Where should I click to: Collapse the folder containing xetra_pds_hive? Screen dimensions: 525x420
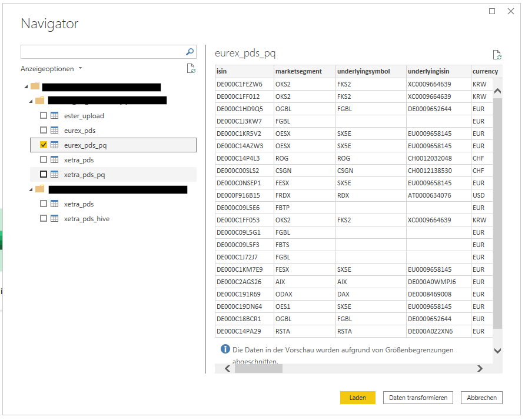tap(31, 190)
